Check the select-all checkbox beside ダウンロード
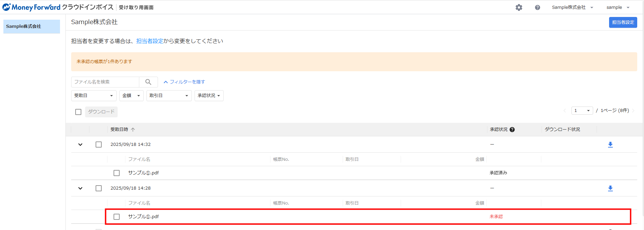Image resolution: width=644 pixels, height=230 pixels. click(78, 112)
